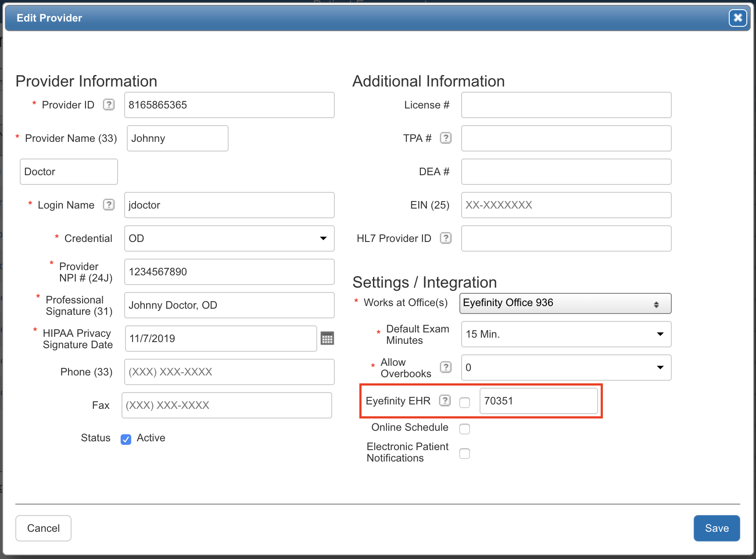Click the HL7 Provider ID help icon
This screenshot has width=756, height=559.
pos(445,238)
